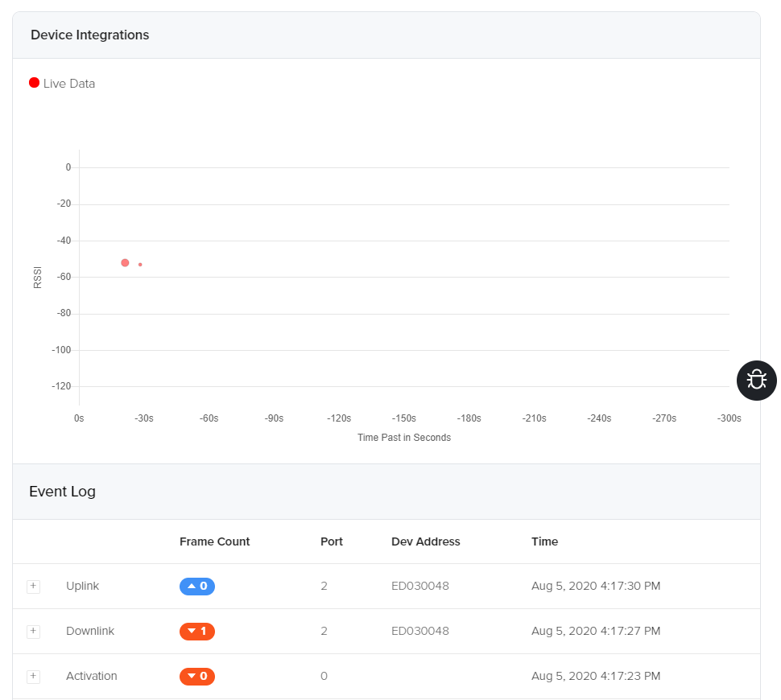Screen dimensions: 781x700
Task: Click the Uplink row's ED030048 address
Action: 419,587
